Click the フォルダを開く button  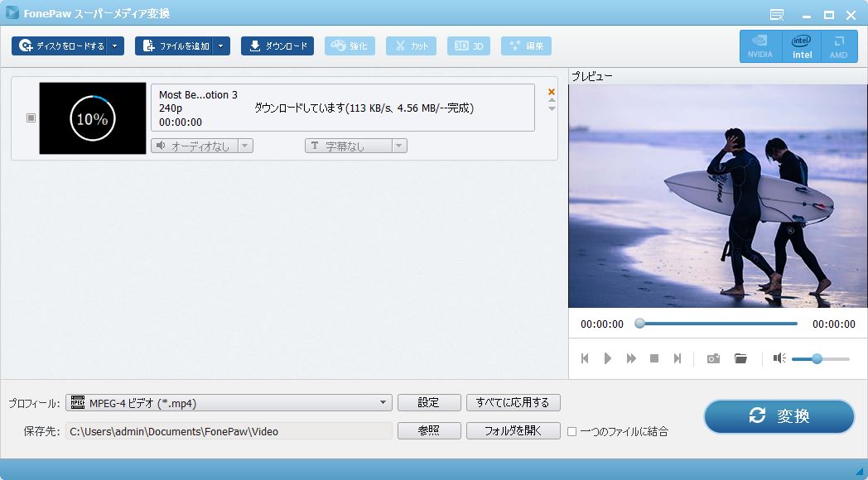click(514, 430)
